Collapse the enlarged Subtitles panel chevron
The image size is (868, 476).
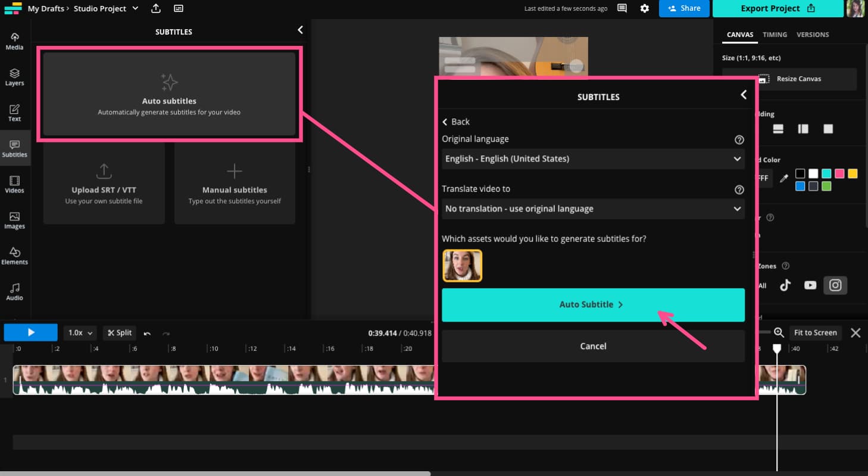[743, 95]
